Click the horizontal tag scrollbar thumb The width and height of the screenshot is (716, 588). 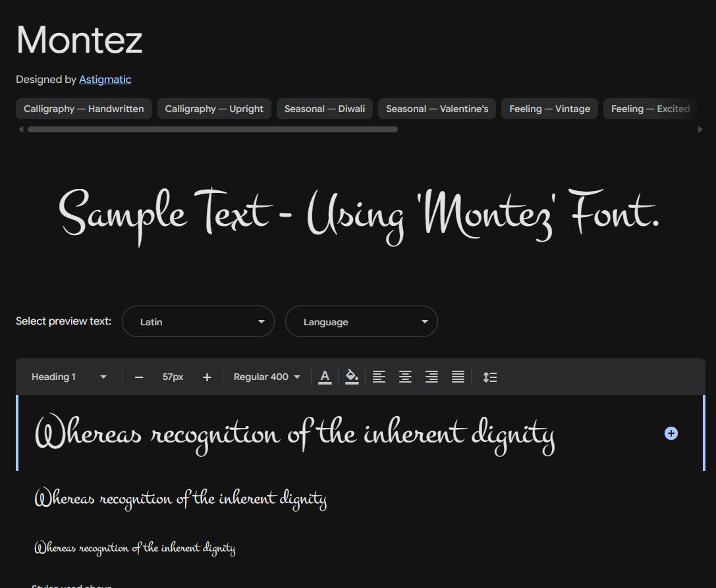(x=212, y=130)
